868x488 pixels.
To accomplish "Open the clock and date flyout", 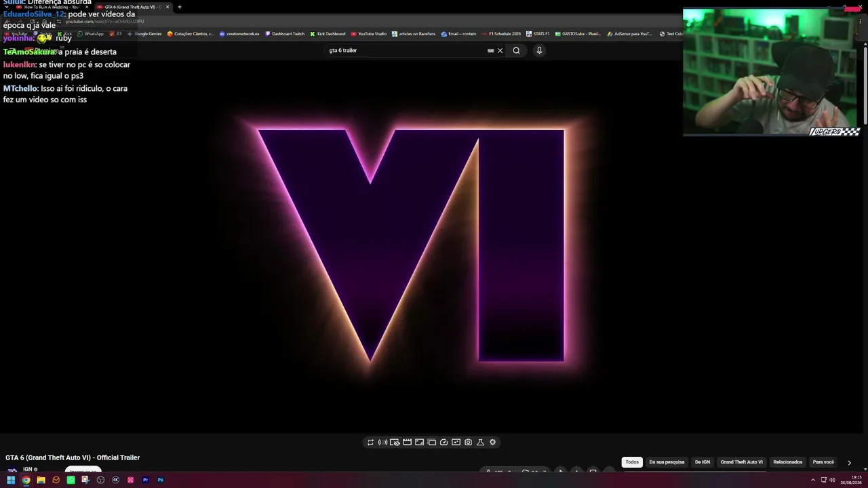I will 851,480.
